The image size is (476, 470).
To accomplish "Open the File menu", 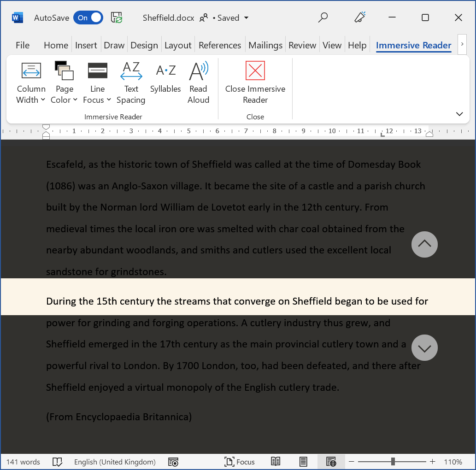I will [x=22, y=45].
